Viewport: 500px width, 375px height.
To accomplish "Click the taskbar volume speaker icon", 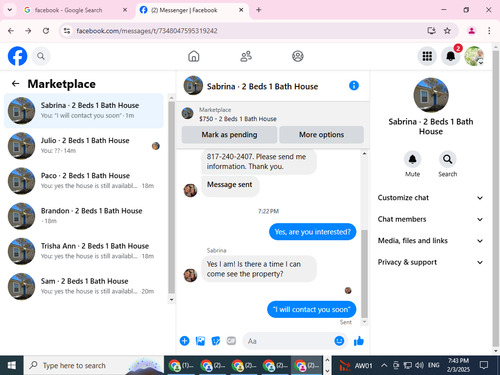I will [418, 365].
